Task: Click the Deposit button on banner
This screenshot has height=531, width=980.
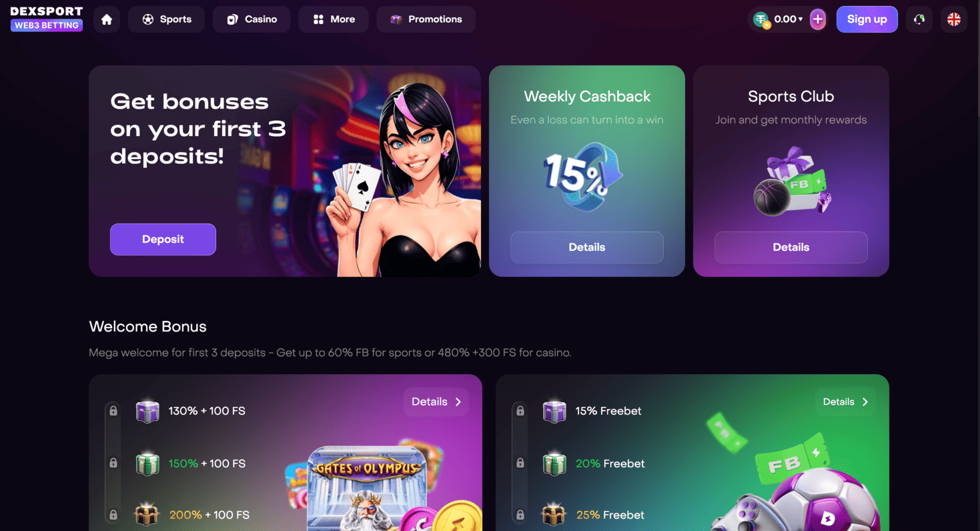Action: tap(163, 239)
